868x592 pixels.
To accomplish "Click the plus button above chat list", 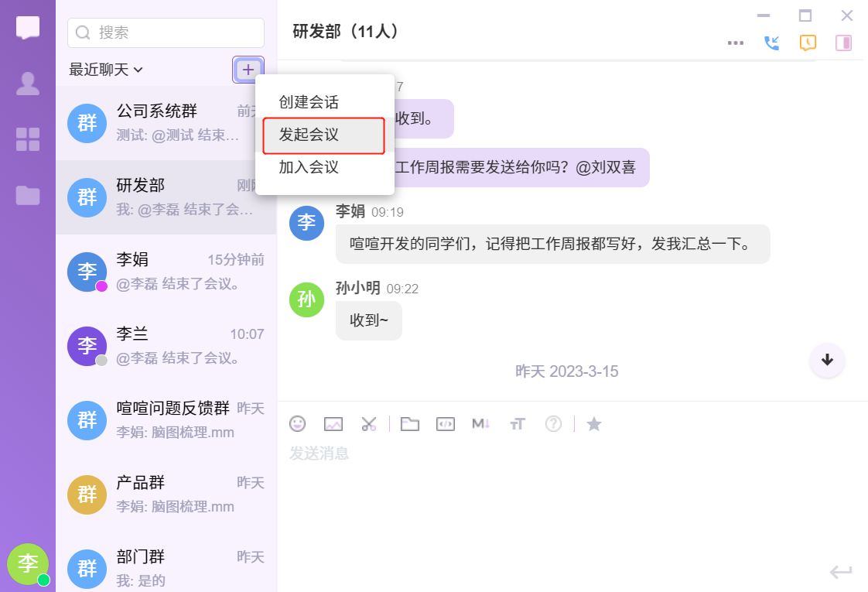I will point(248,70).
